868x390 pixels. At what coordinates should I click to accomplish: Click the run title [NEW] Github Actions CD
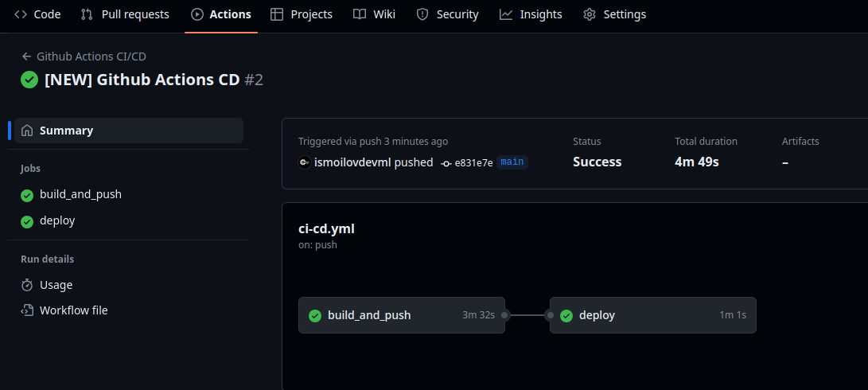[x=142, y=80]
